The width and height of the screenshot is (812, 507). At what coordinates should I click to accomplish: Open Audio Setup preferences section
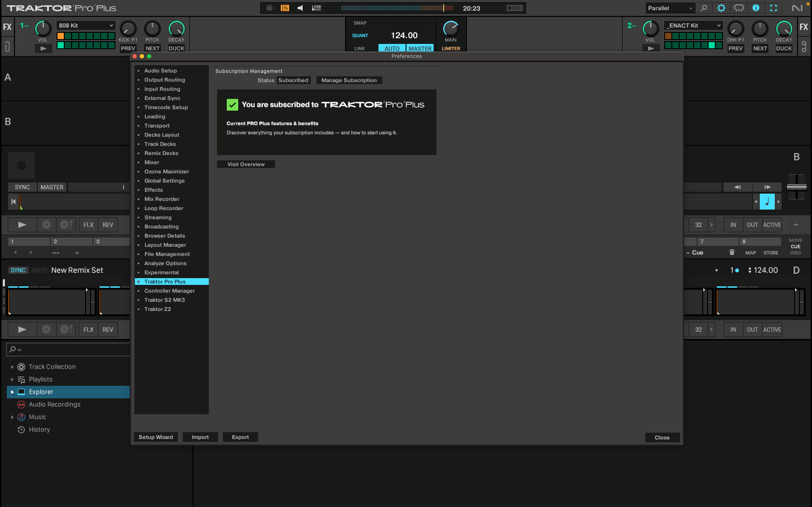pos(160,70)
